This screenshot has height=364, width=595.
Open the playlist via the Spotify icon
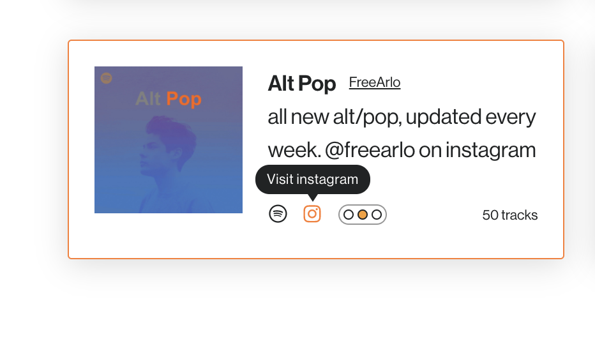coord(278,214)
